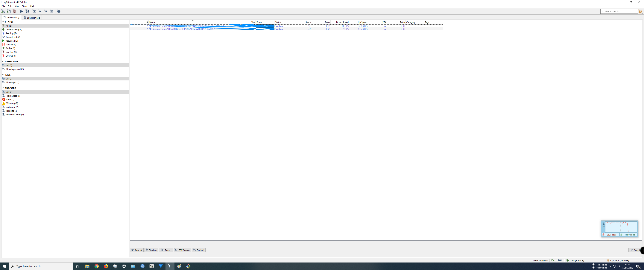
Task: Click the orange upload speed status icon
Action: tap(608, 260)
